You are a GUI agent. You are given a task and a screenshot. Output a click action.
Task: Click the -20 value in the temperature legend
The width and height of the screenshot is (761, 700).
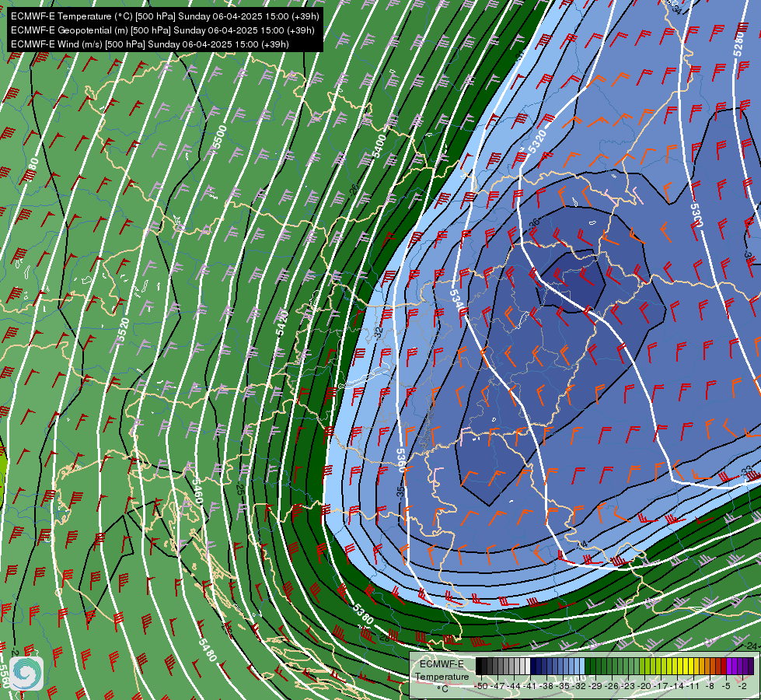pyautogui.click(x=644, y=686)
